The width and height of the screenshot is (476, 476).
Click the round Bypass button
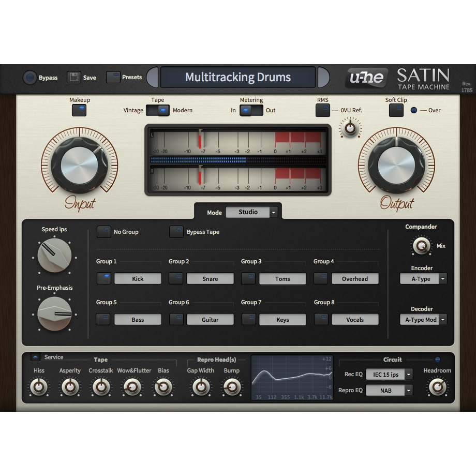pyautogui.click(x=30, y=78)
